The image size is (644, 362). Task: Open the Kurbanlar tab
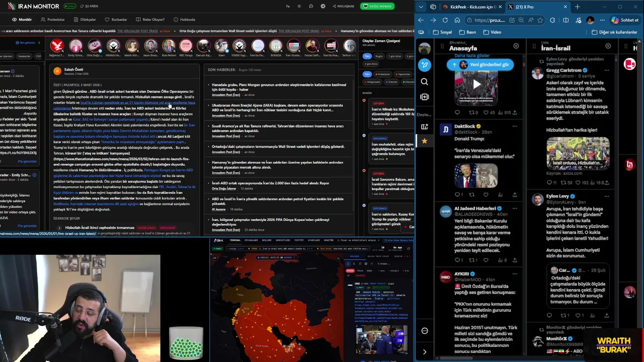click(x=116, y=20)
